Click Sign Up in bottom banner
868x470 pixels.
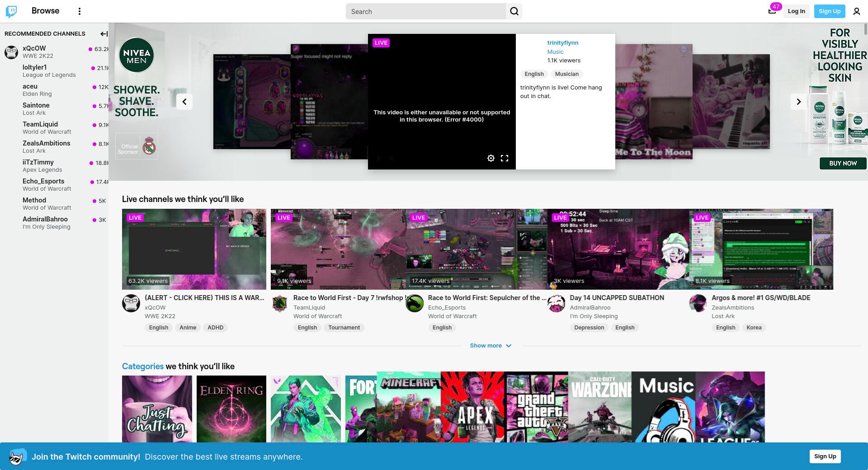click(x=825, y=456)
